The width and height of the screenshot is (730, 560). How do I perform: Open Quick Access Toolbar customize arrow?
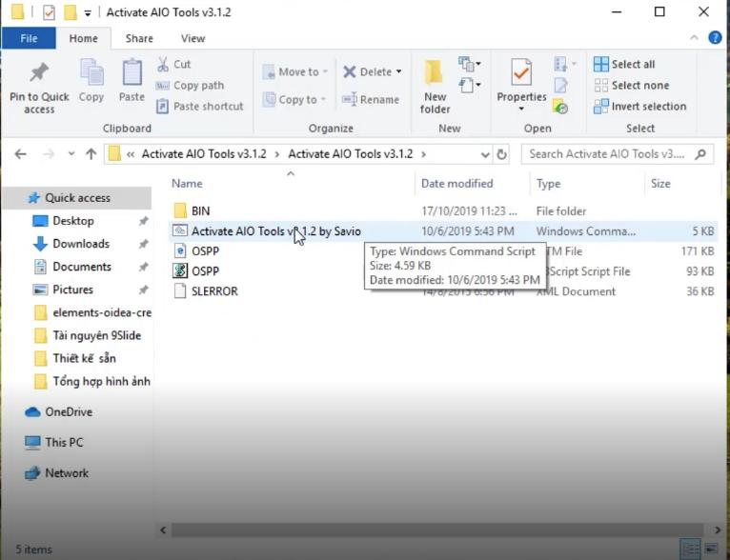(x=88, y=13)
